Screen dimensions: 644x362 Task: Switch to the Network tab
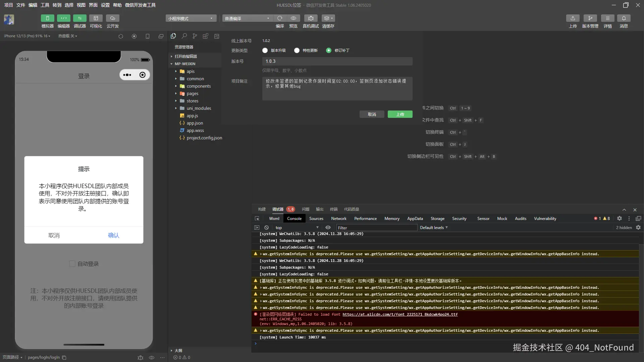coord(338,219)
